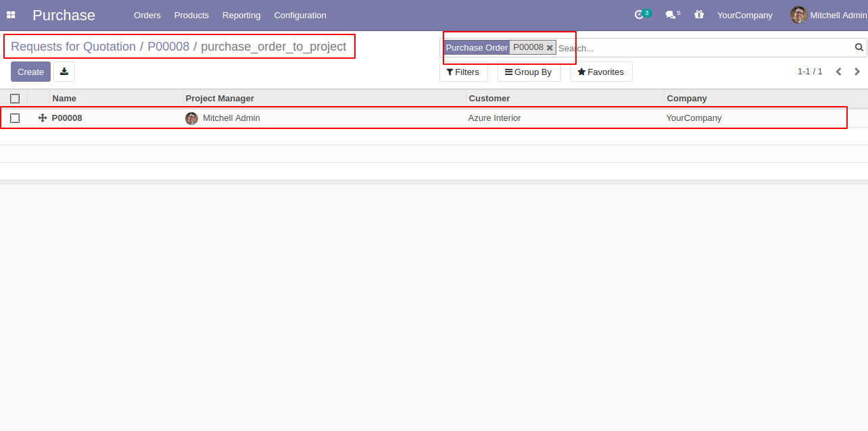Open the Filters dropdown
Screen dimensions: 868x431
(464, 72)
